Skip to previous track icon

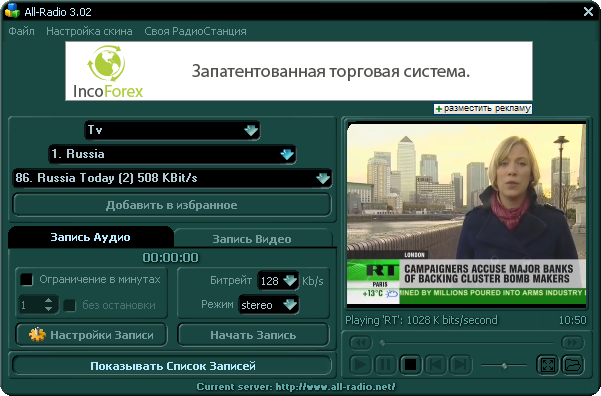coord(435,364)
